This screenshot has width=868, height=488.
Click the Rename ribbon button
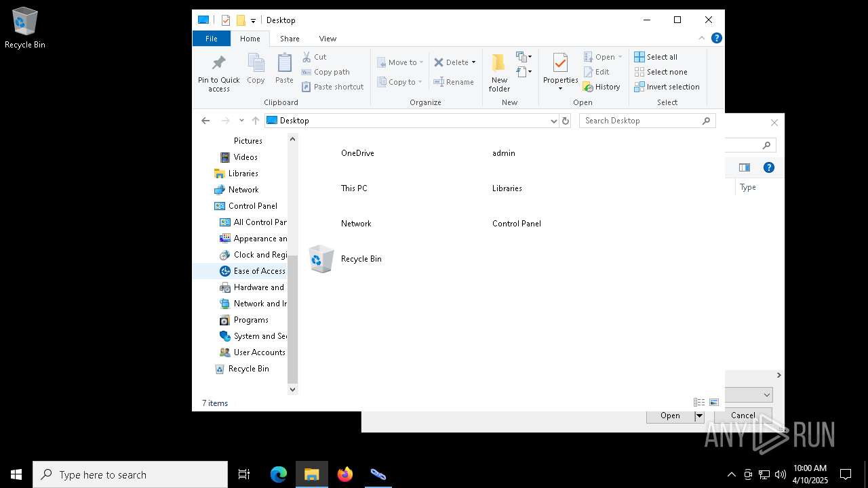click(x=454, y=82)
